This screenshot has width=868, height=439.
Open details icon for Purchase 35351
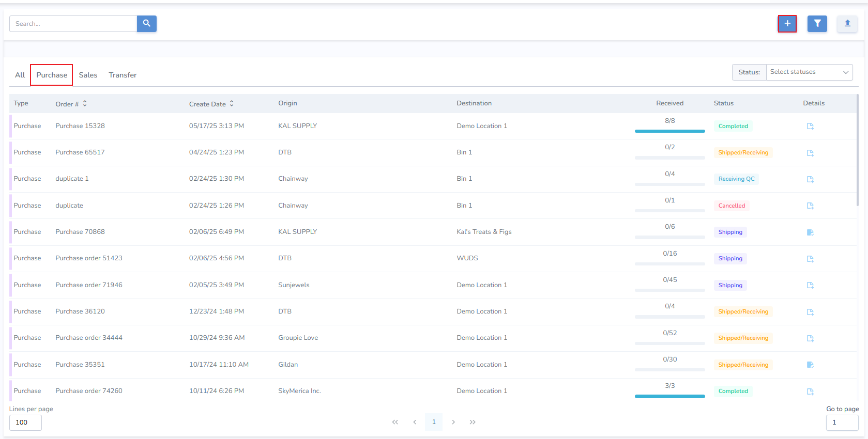(810, 365)
